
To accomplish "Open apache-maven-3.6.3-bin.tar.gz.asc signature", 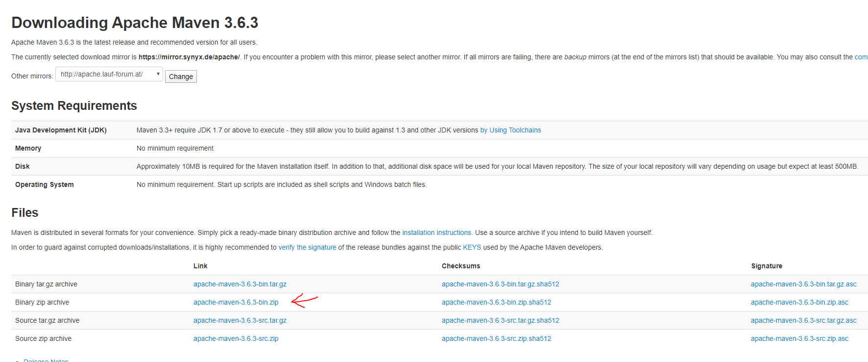I will 804,284.
